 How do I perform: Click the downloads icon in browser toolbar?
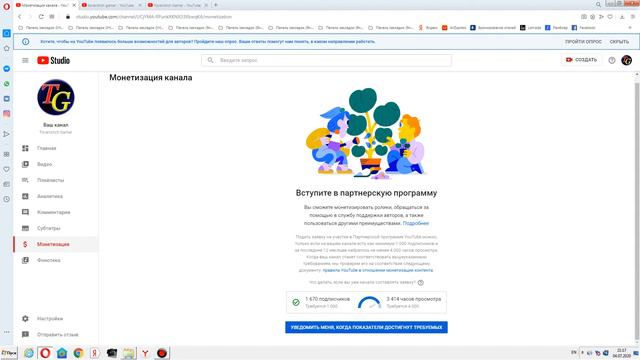pos(622,17)
